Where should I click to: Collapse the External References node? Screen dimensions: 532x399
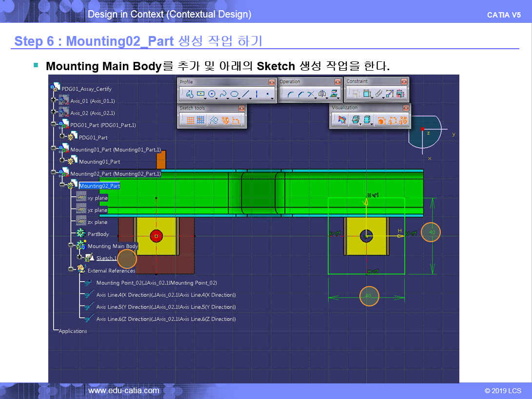click(x=71, y=269)
